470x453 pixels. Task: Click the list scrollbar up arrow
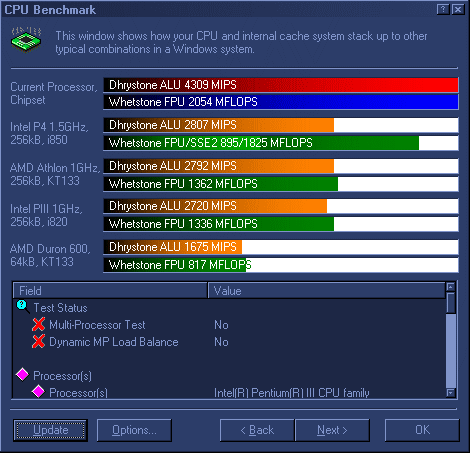coord(451,287)
